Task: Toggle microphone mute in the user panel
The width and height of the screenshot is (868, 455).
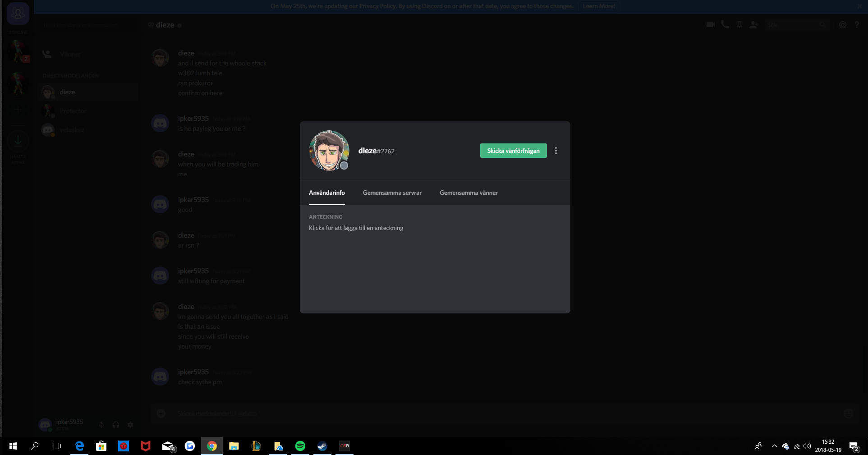Action: (101, 425)
